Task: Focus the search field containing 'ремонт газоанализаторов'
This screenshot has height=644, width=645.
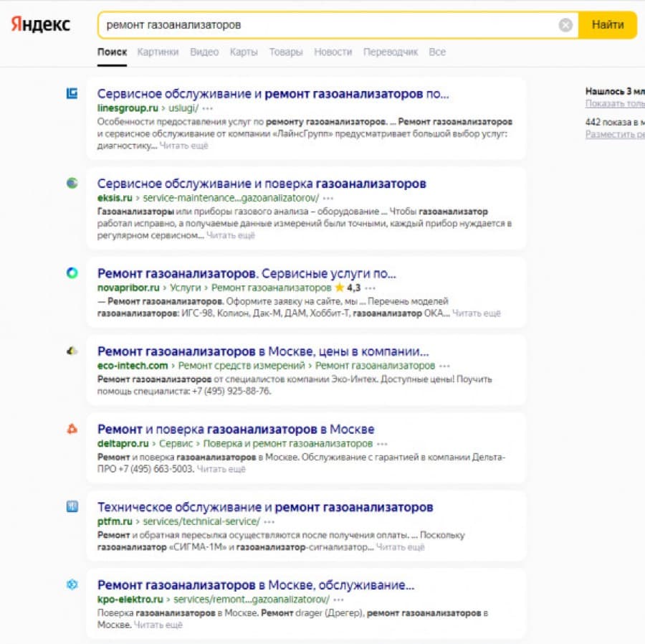Action: point(329,25)
